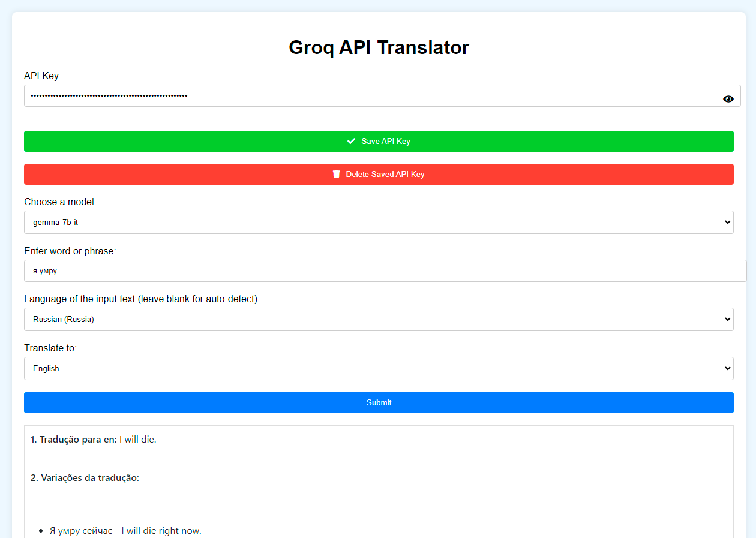This screenshot has height=538, width=756.
Task: Click the 'Variações da tradução:' heading
Action: point(85,478)
